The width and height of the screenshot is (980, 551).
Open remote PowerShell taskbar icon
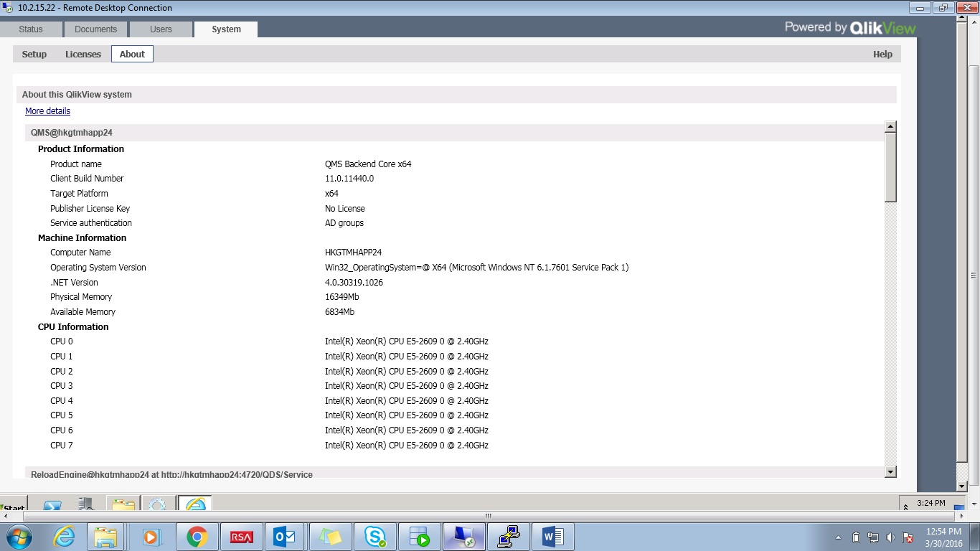coord(52,504)
